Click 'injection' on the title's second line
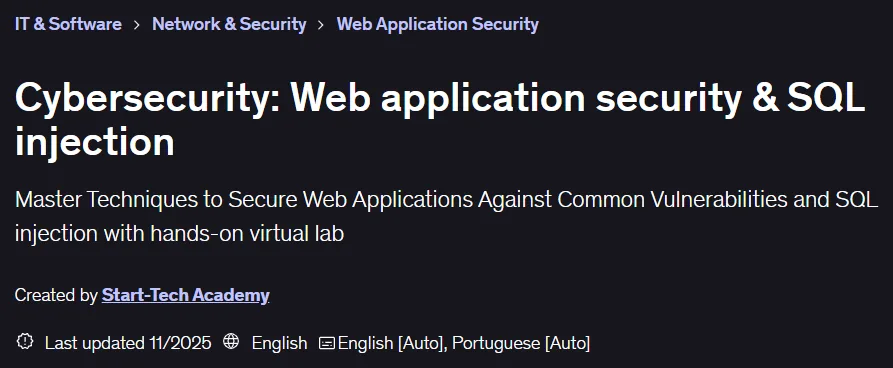This screenshot has width=893, height=368. (x=95, y=142)
